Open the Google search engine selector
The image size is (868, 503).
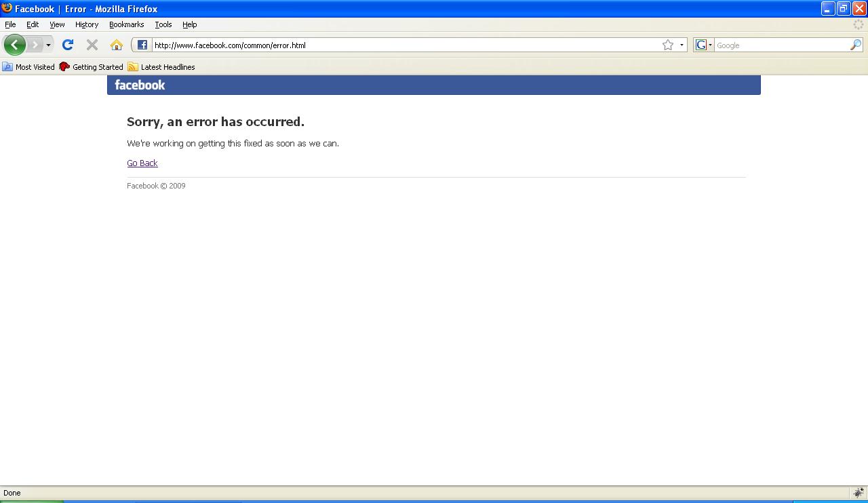[x=703, y=45]
